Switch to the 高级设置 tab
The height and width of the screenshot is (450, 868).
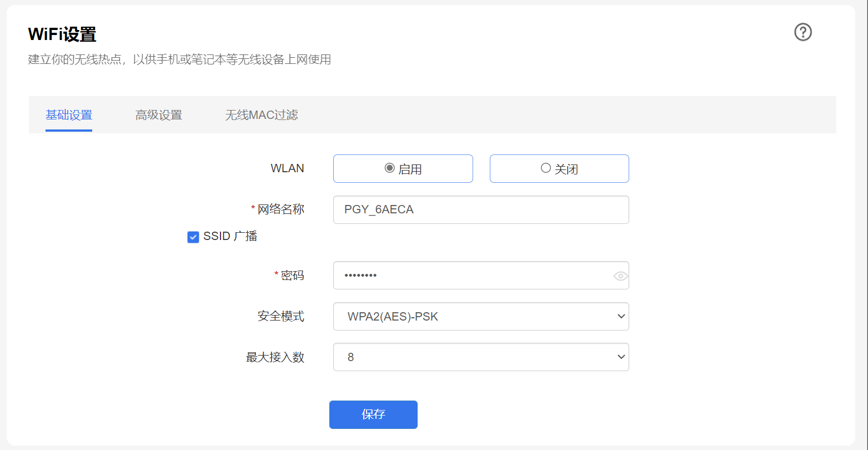(x=158, y=114)
